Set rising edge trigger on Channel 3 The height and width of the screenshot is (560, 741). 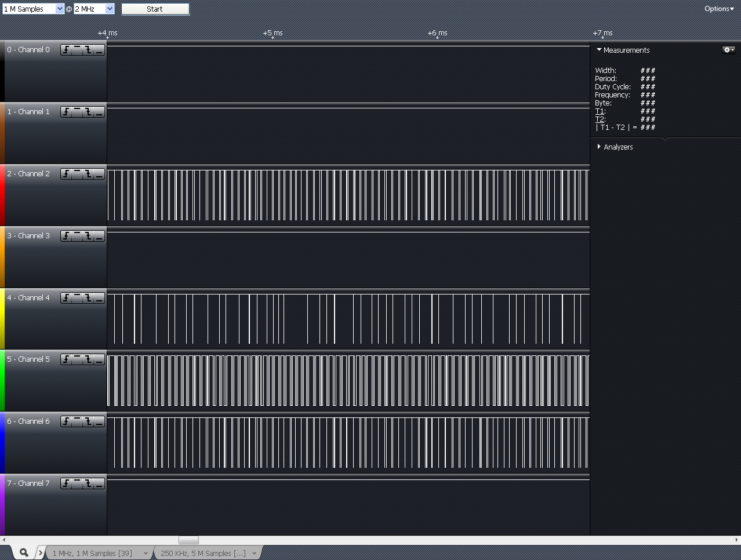[66, 236]
